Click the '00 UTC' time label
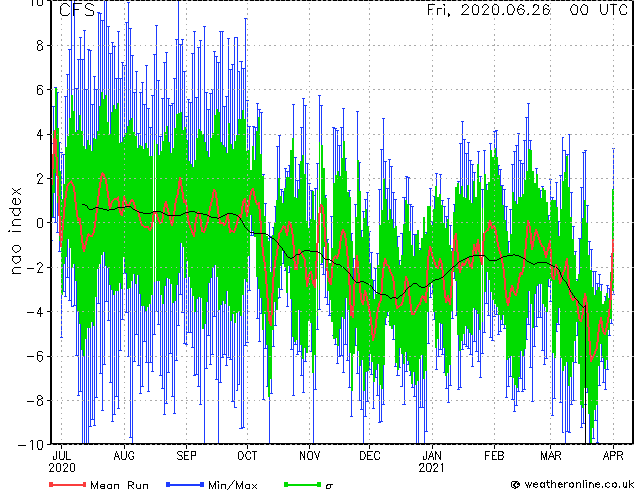 [598, 9]
